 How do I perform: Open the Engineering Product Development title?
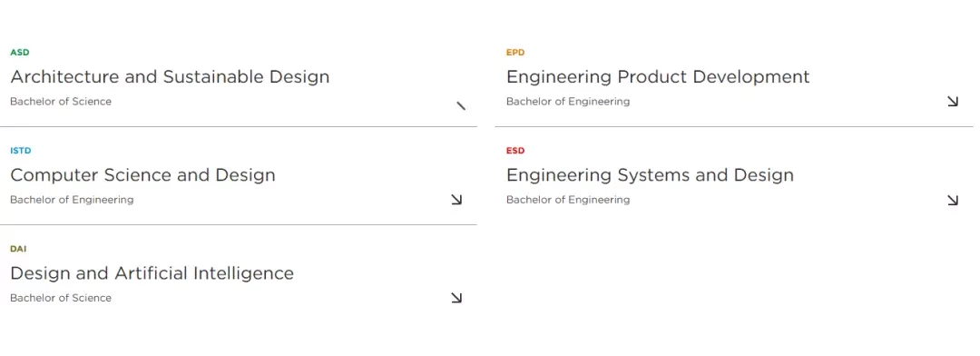coord(658,77)
